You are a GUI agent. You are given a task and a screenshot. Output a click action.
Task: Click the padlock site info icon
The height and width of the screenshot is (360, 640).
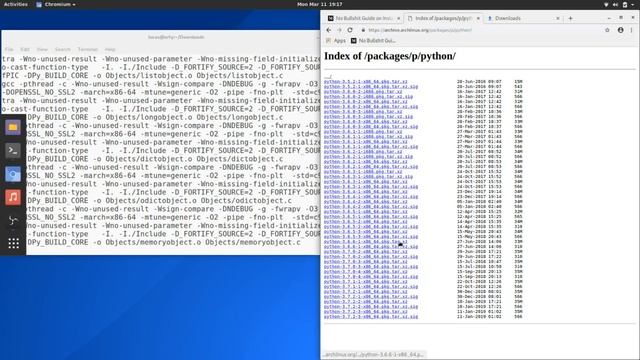[x=363, y=30]
